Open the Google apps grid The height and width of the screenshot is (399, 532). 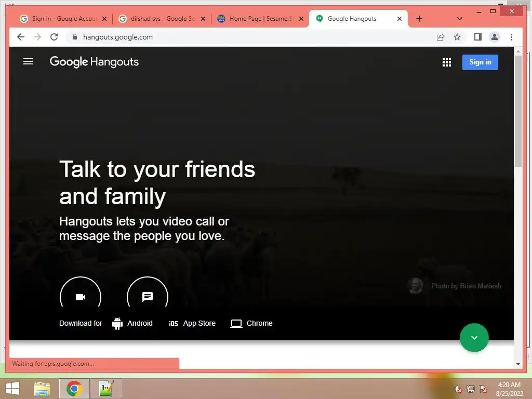coord(446,62)
